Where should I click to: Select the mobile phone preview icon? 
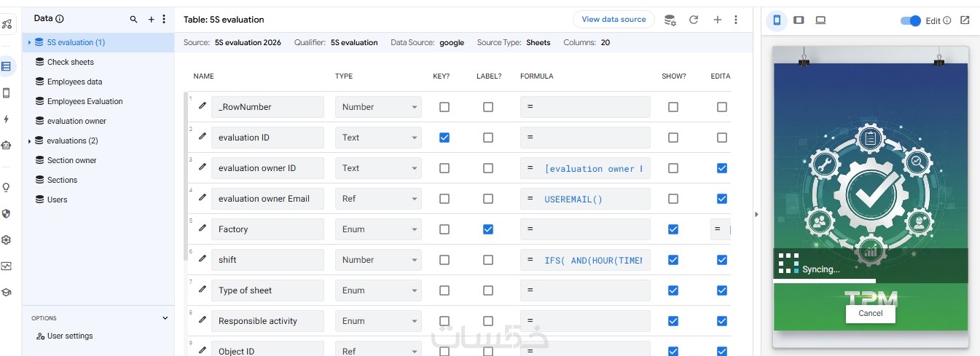pyautogui.click(x=777, y=20)
